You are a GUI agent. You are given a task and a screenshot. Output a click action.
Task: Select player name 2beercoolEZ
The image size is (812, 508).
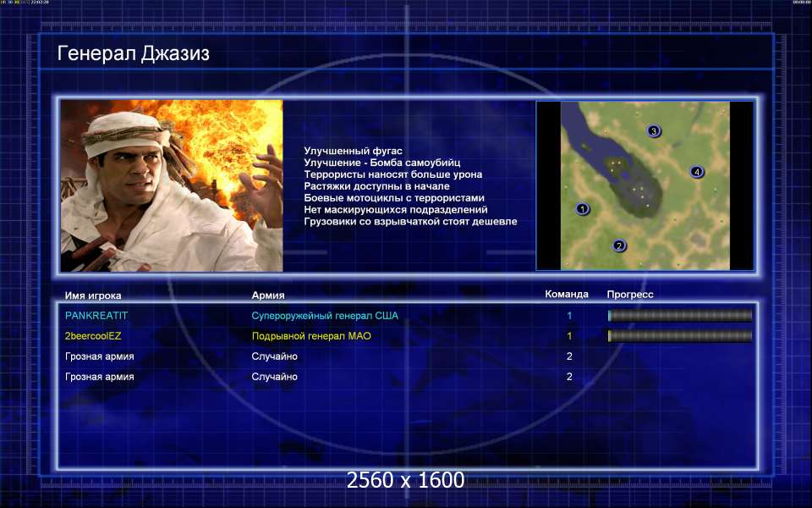(x=93, y=336)
